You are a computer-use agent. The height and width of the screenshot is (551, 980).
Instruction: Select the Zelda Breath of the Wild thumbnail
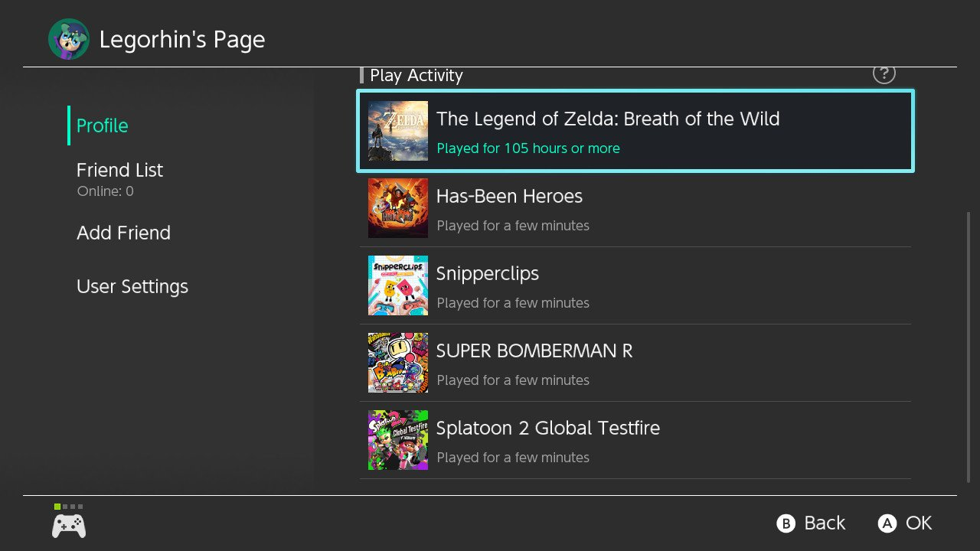398,131
